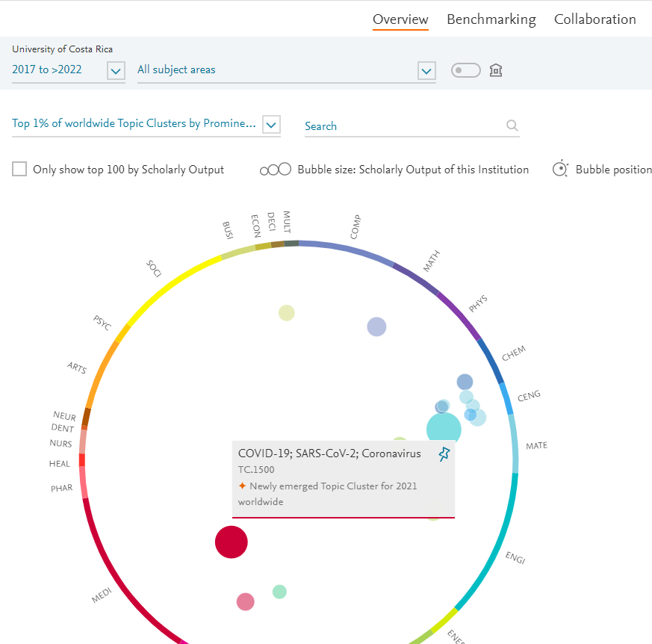Click the three-circle bubble size icon
This screenshot has width=652, height=644.
click(x=276, y=170)
